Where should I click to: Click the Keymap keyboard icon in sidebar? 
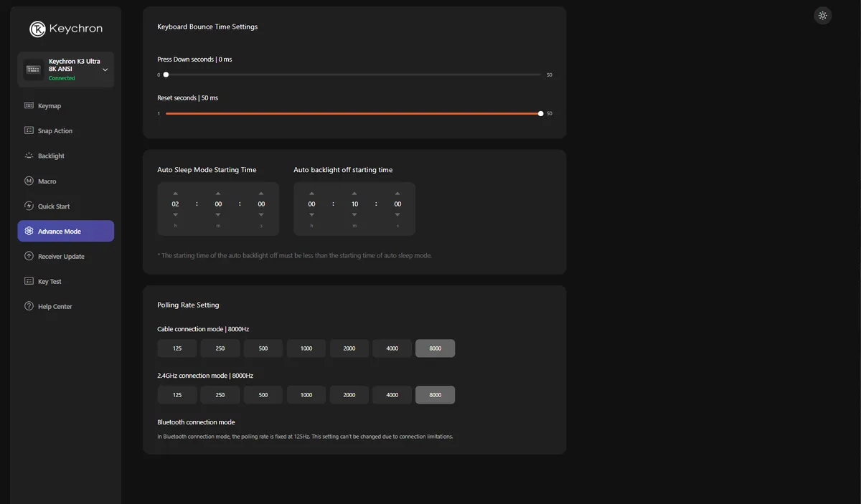pyautogui.click(x=29, y=105)
